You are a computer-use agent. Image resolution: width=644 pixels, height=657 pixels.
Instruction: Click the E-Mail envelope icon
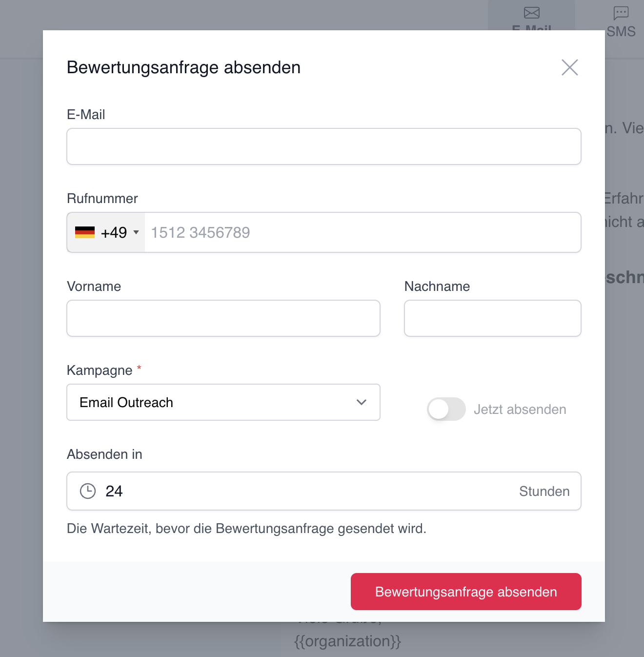point(532,13)
